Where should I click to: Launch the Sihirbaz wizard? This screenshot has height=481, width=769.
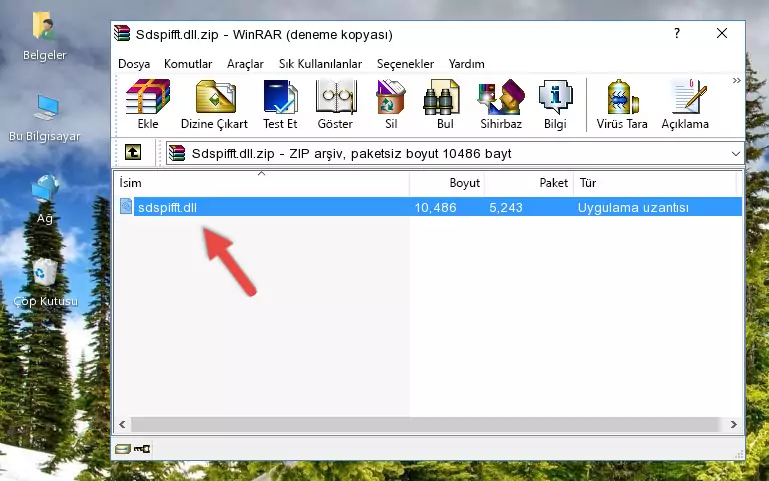(501, 104)
